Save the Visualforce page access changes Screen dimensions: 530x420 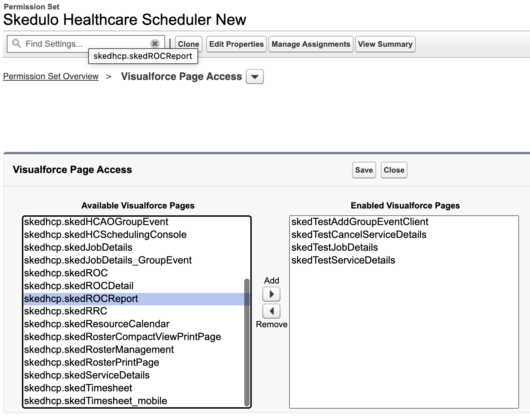pos(364,170)
